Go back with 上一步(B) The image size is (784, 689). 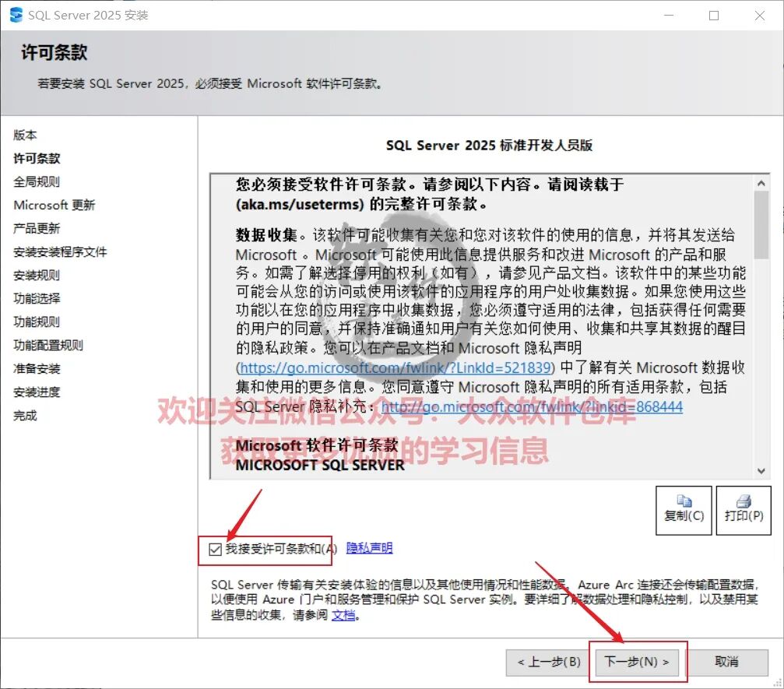point(549,662)
